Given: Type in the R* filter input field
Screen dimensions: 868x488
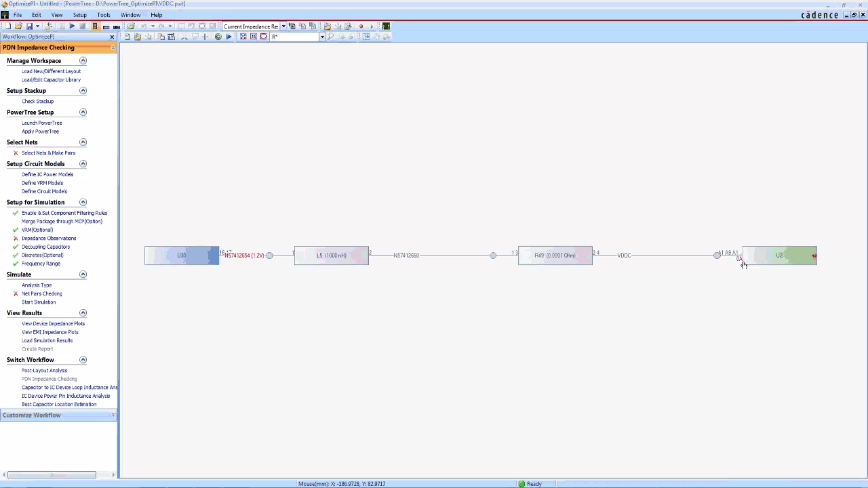Looking at the screenshot, I should pyautogui.click(x=294, y=37).
